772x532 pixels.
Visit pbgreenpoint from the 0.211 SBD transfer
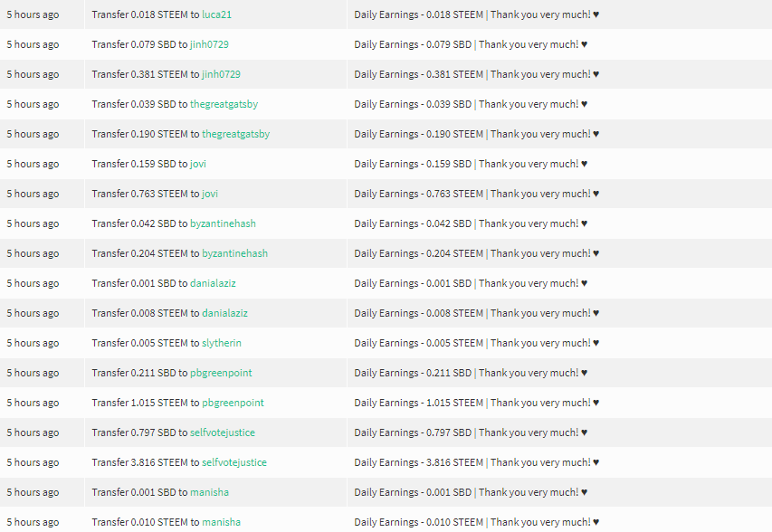pyautogui.click(x=221, y=373)
